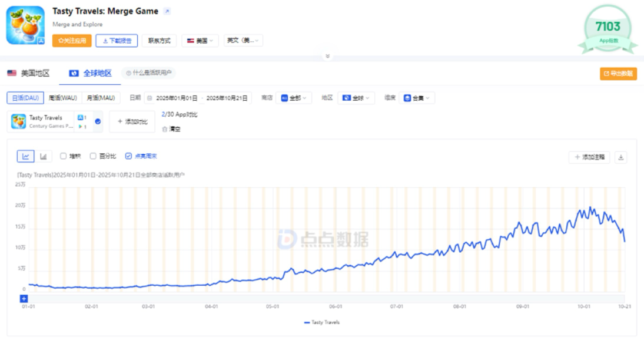644x340 pixels.
Task: Collapse the header via the chevron arrow
Action: [329, 55]
